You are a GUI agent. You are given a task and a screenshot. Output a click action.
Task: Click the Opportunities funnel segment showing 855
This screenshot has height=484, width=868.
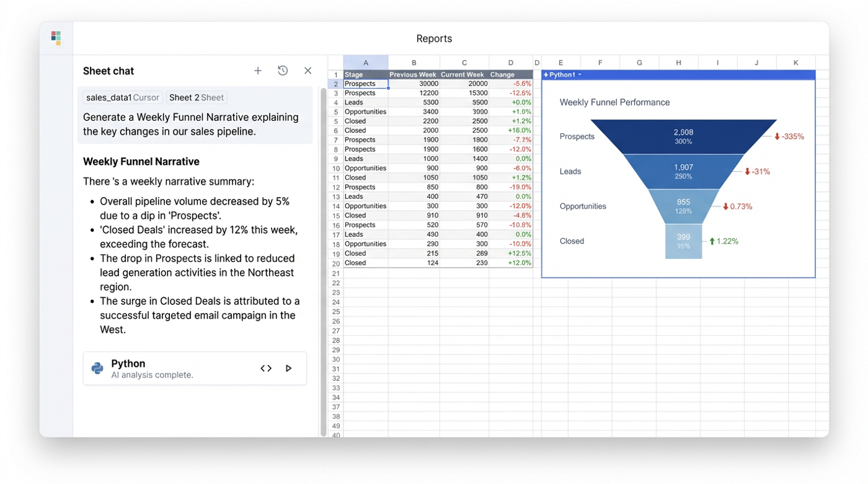tap(683, 206)
